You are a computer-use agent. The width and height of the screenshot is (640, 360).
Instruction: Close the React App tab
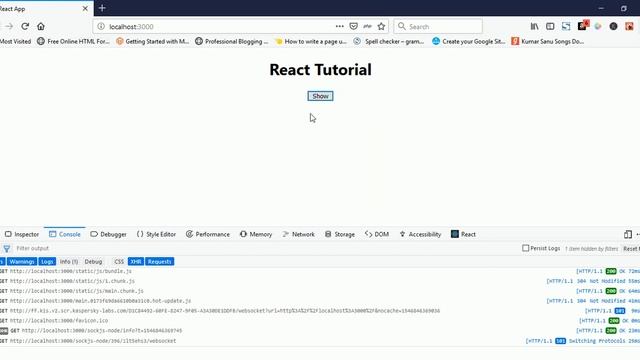tap(85, 9)
